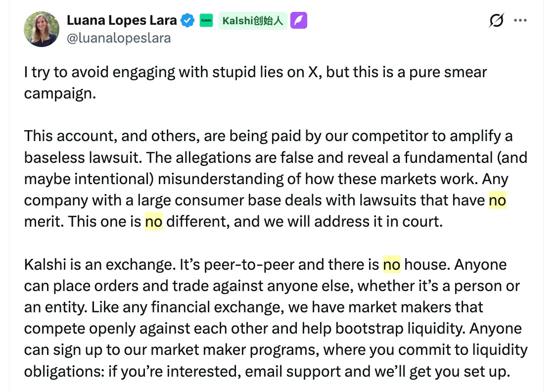The width and height of the screenshot is (560, 392).
Task: Click Luana Lopes Lara's profile photo
Action: click(x=42, y=29)
